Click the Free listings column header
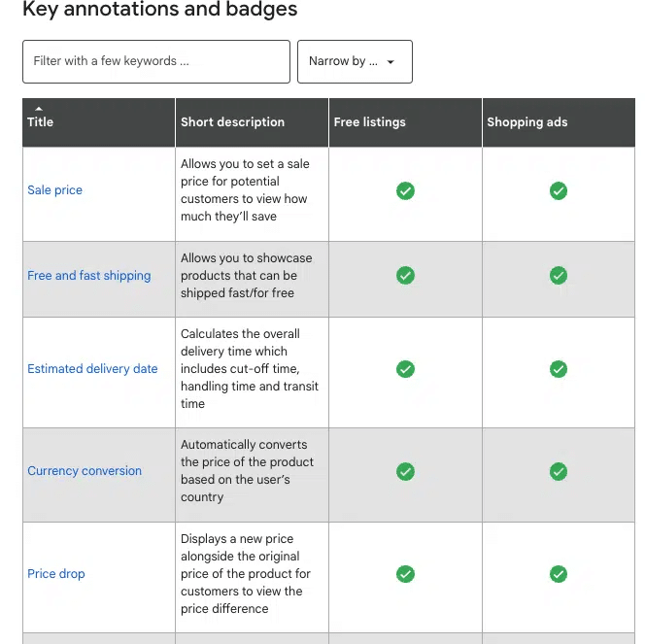This screenshot has width=645, height=644. pos(369,122)
